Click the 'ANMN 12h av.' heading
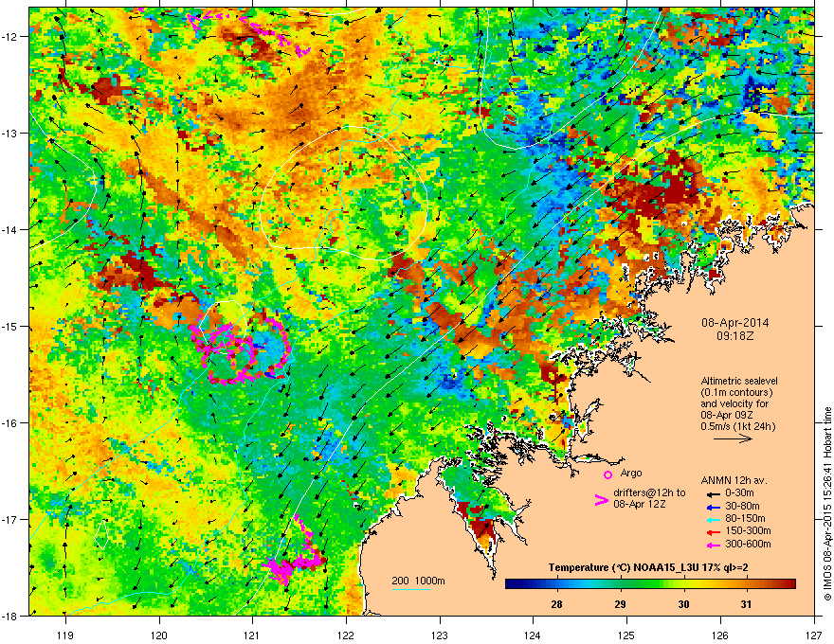 pyautogui.click(x=734, y=481)
